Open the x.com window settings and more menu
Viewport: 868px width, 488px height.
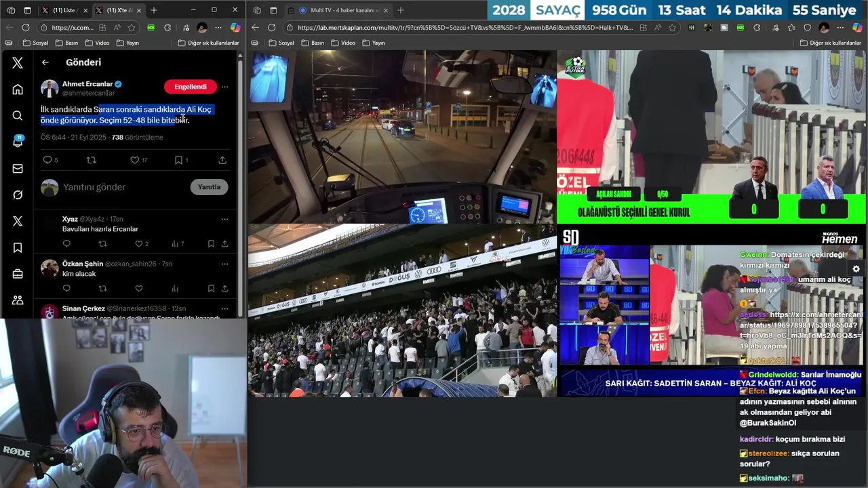218,28
